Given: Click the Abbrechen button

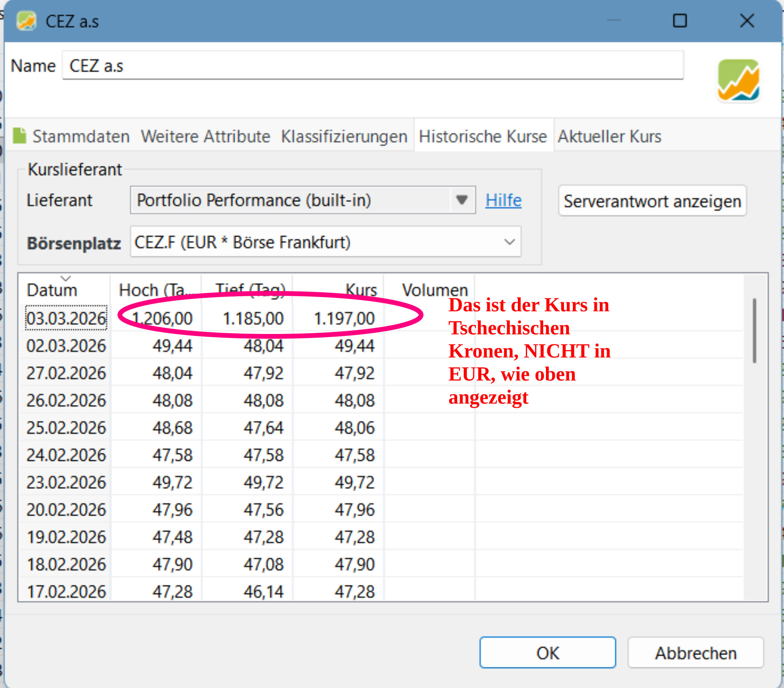Looking at the screenshot, I should coord(695,653).
